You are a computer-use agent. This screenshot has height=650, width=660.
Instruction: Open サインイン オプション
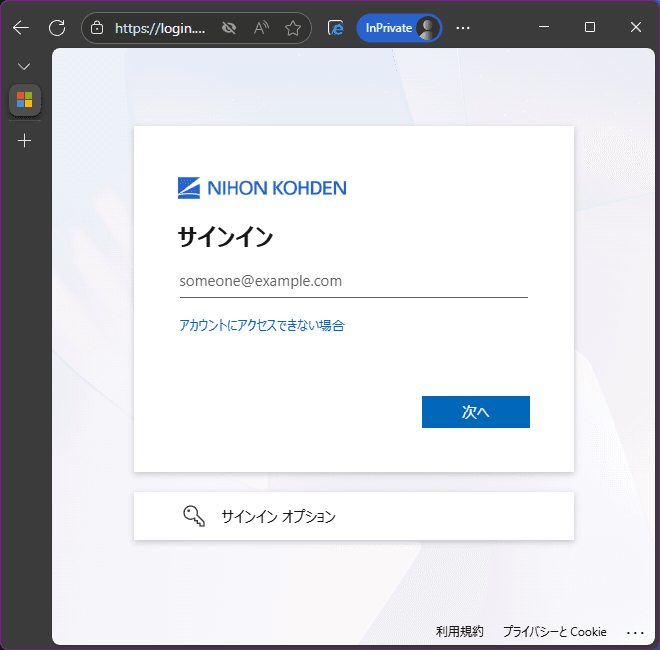[354, 516]
